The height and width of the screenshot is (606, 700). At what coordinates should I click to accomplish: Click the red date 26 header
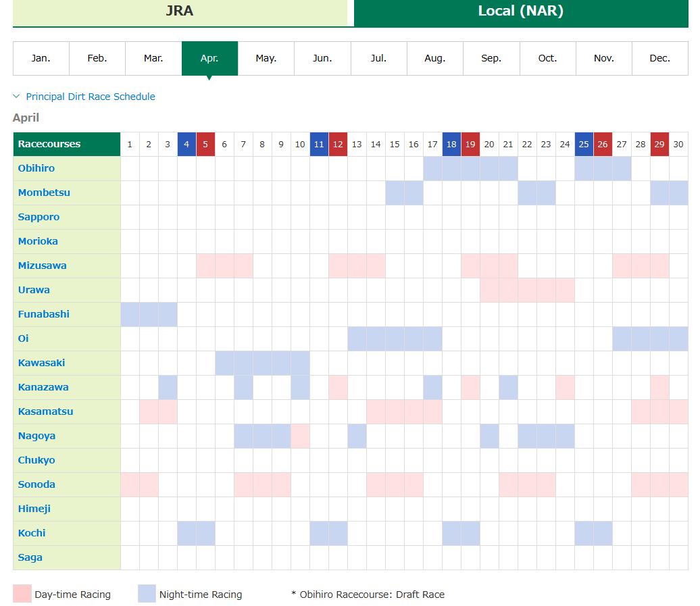603,144
